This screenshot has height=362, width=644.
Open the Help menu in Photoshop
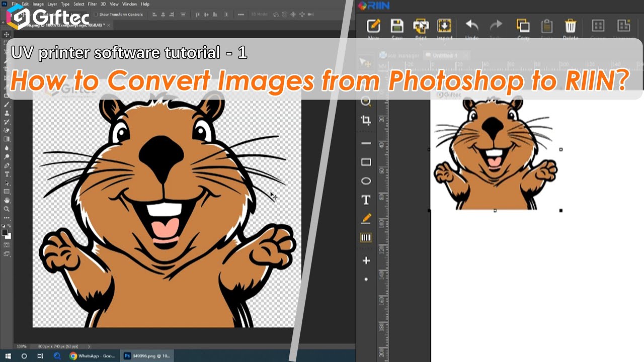click(145, 4)
